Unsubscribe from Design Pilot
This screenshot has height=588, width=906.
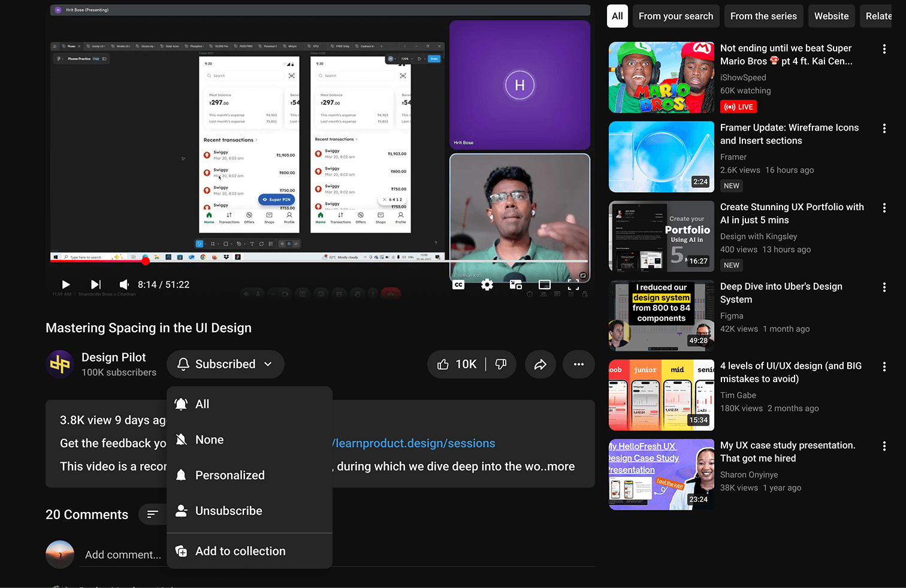(249, 511)
